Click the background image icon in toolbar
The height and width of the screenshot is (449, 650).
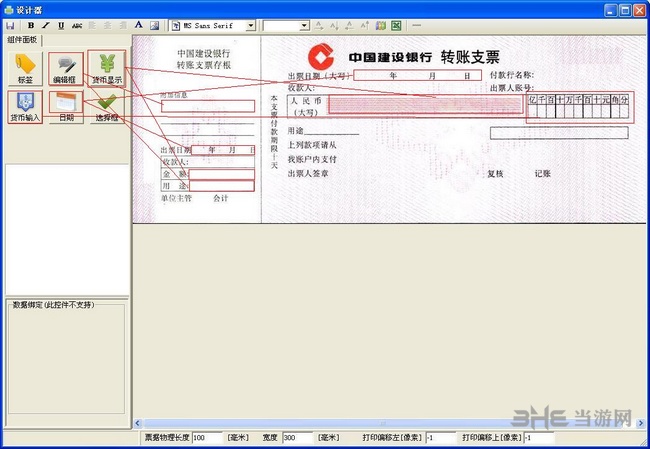coord(155,26)
